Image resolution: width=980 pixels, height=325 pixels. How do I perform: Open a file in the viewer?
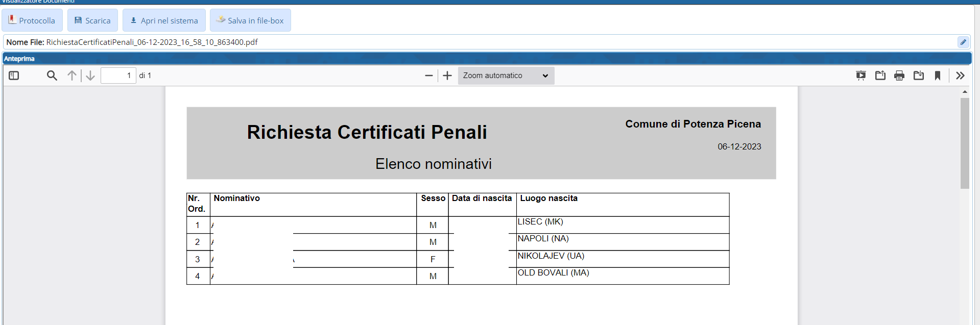(x=880, y=76)
